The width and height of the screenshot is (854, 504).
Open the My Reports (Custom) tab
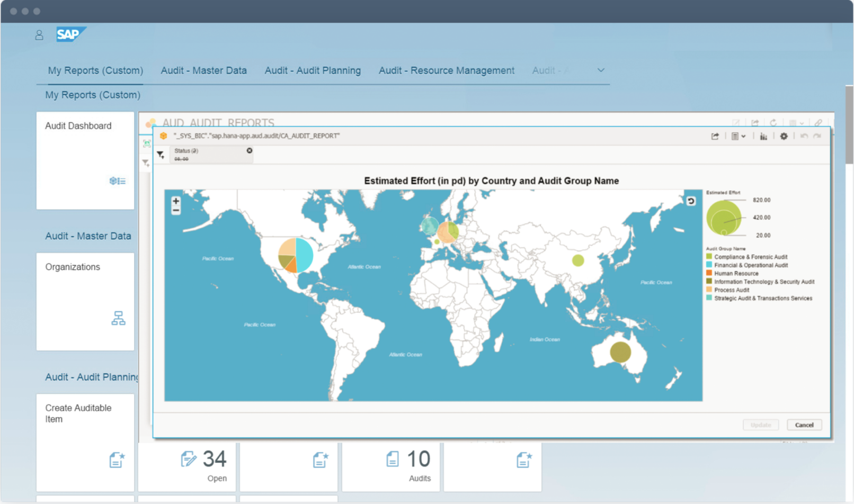point(95,70)
